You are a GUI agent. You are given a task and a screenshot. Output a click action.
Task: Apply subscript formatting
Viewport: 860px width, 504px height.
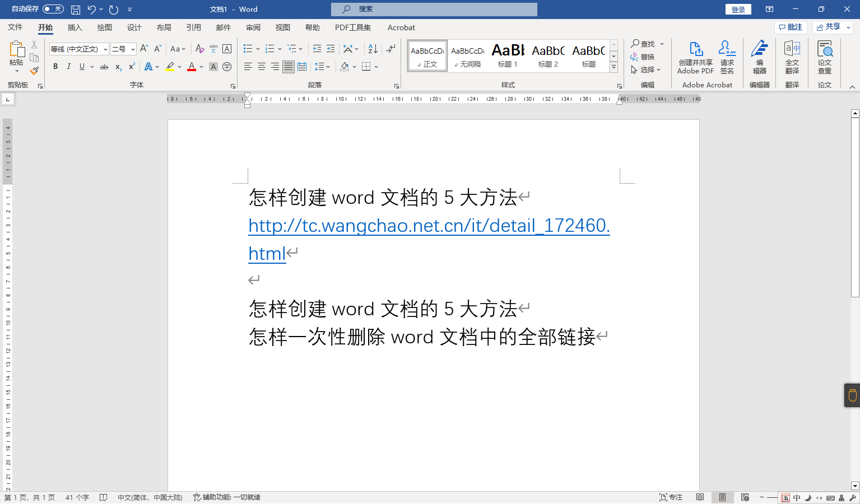[118, 67]
